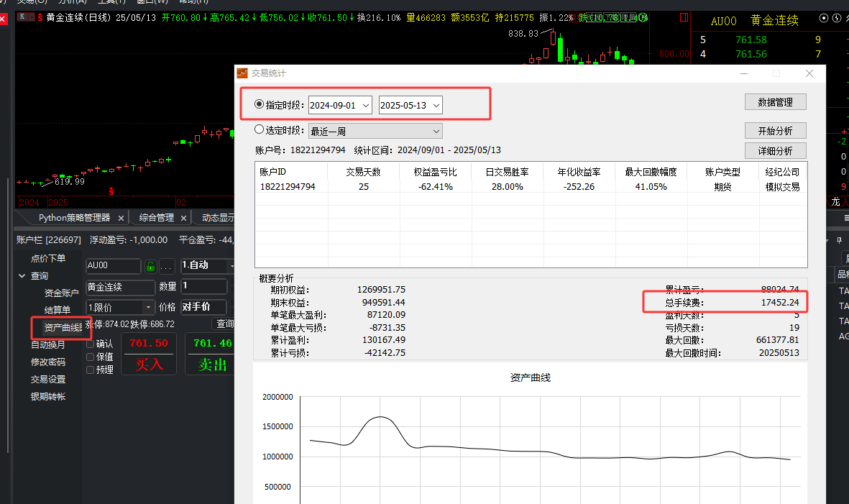Click the 数据管理 button

coord(775,102)
